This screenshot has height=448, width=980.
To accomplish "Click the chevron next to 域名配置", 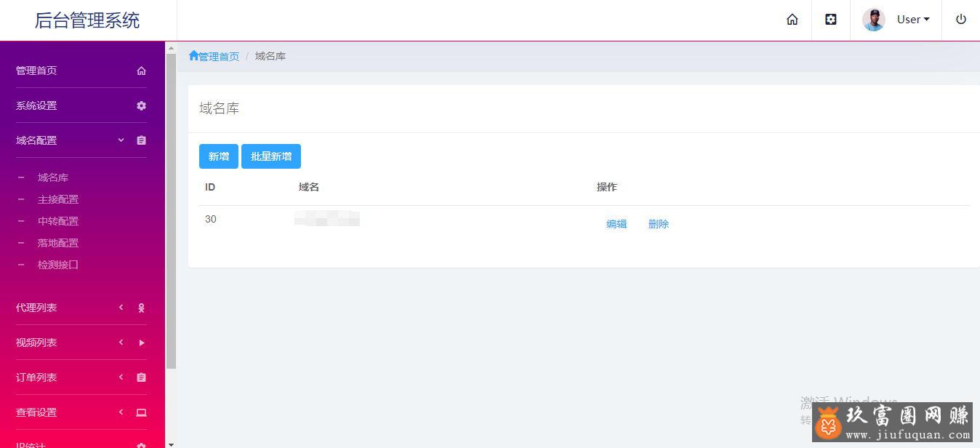I will [x=121, y=140].
